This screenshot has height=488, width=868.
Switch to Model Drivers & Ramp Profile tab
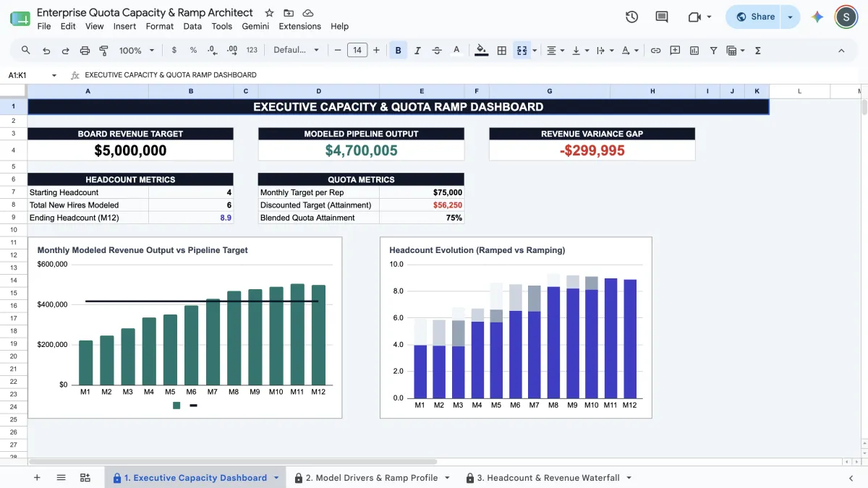tap(372, 478)
